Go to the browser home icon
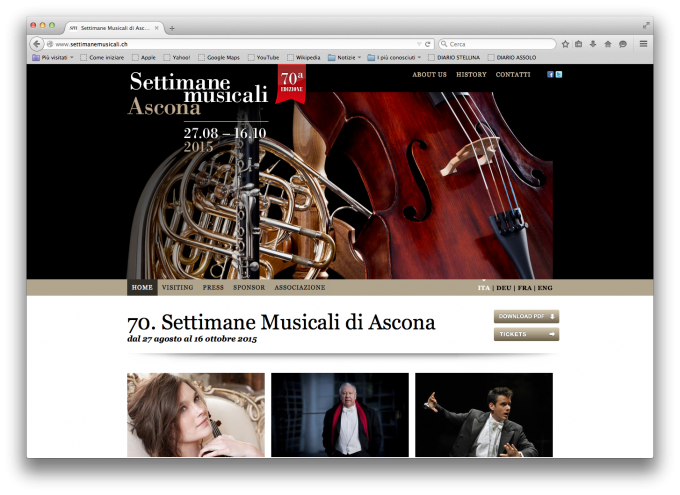Image resolution: width=680 pixels, height=495 pixels. coord(608,44)
